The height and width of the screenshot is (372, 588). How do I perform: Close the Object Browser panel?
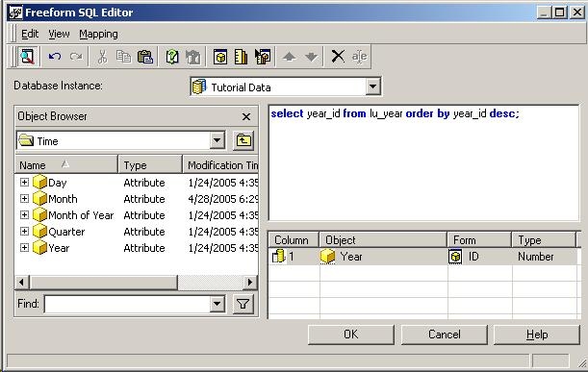[246, 117]
